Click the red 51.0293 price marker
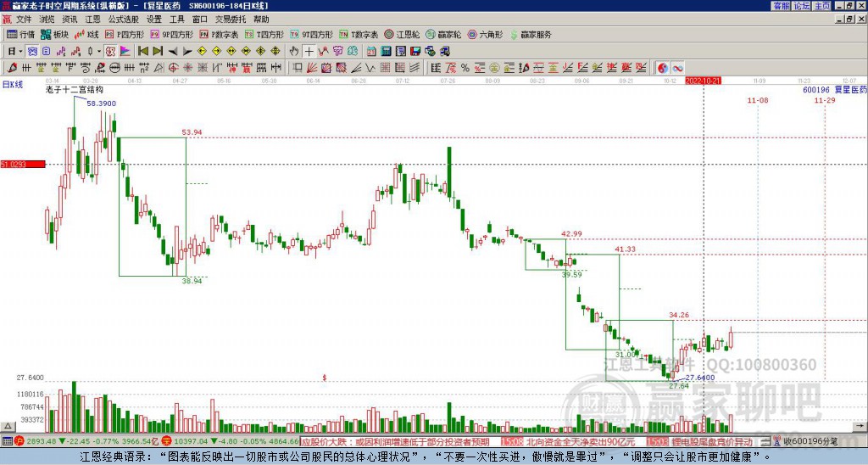The height and width of the screenshot is (465, 868). (23, 165)
